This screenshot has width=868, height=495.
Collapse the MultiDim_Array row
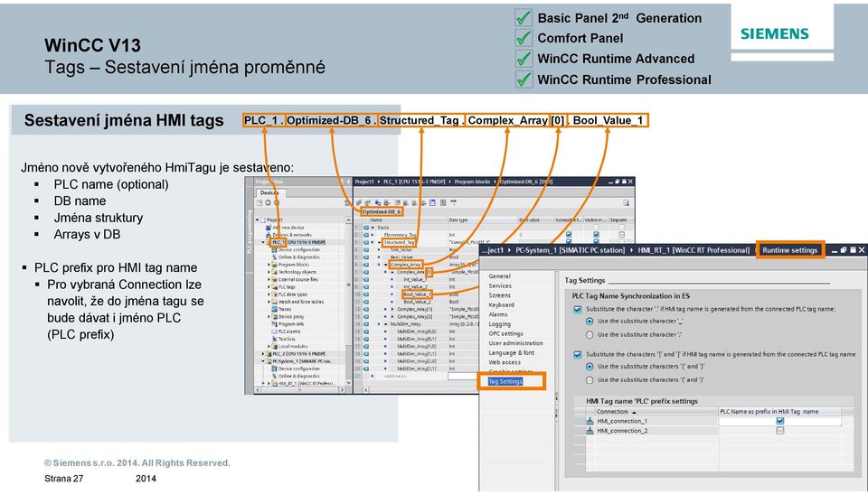386,324
